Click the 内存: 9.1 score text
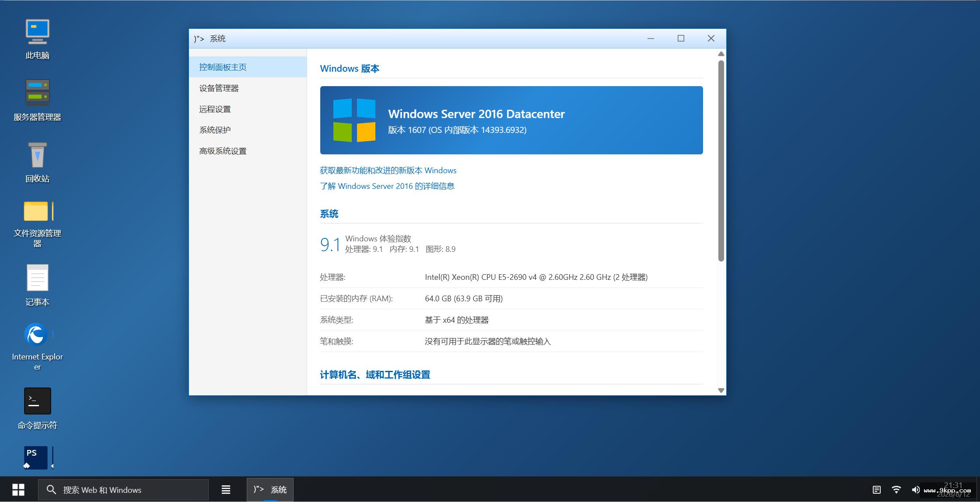The image size is (980, 502). pos(404,249)
